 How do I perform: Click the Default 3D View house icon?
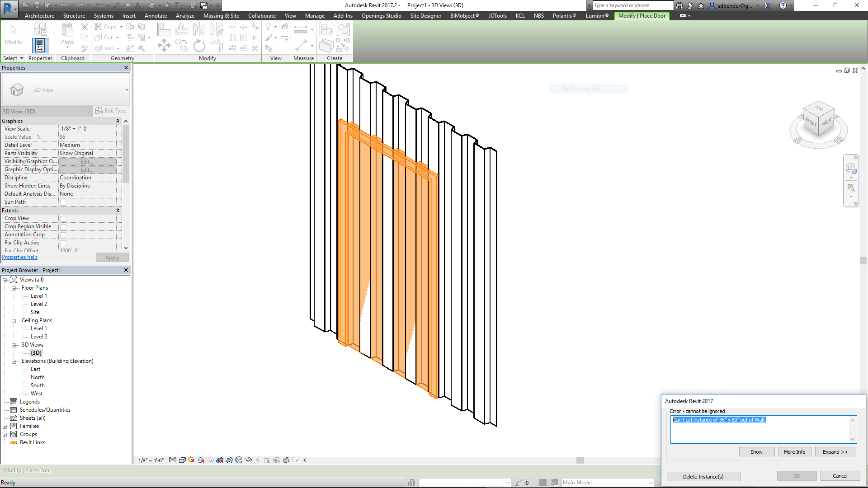[x=152, y=5]
